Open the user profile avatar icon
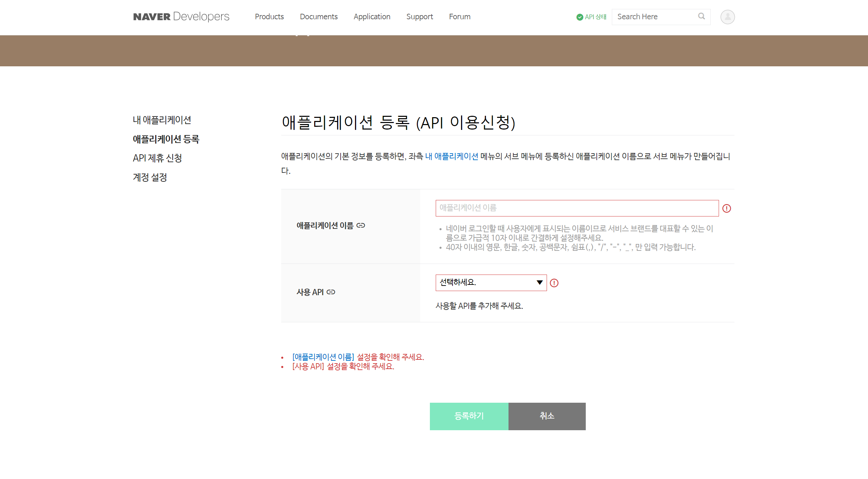The width and height of the screenshot is (868, 479). tap(727, 17)
